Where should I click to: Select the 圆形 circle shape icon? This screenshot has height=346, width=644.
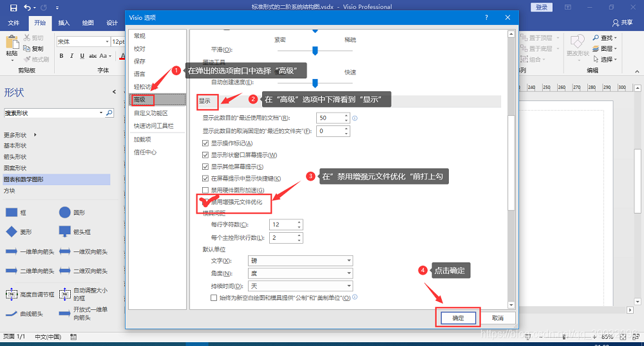pyautogui.click(x=65, y=212)
